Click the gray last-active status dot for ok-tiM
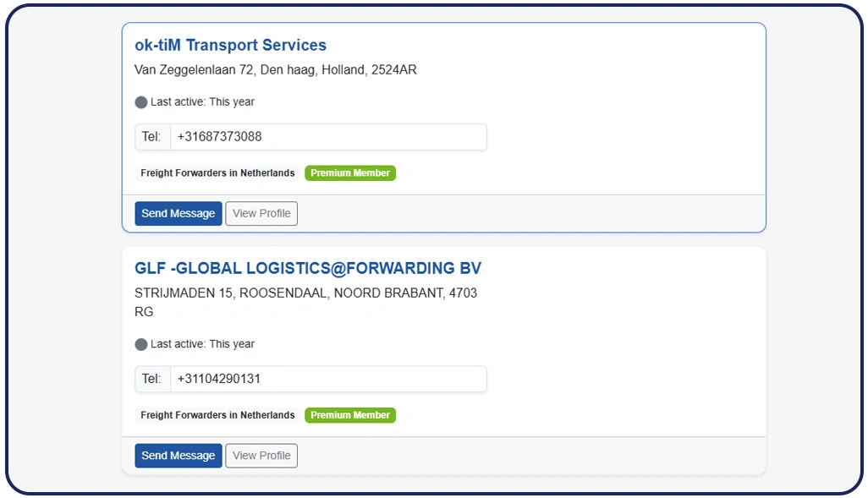Screen dimensions: 868x498 (x=140, y=102)
